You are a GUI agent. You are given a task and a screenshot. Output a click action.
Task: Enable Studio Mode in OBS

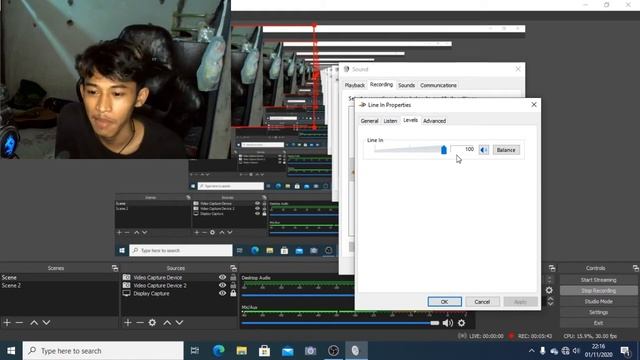click(x=598, y=301)
